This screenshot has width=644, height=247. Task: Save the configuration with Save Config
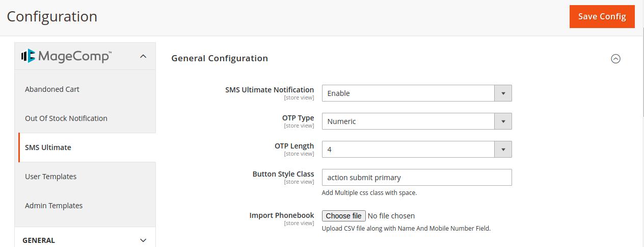point(602,16)
